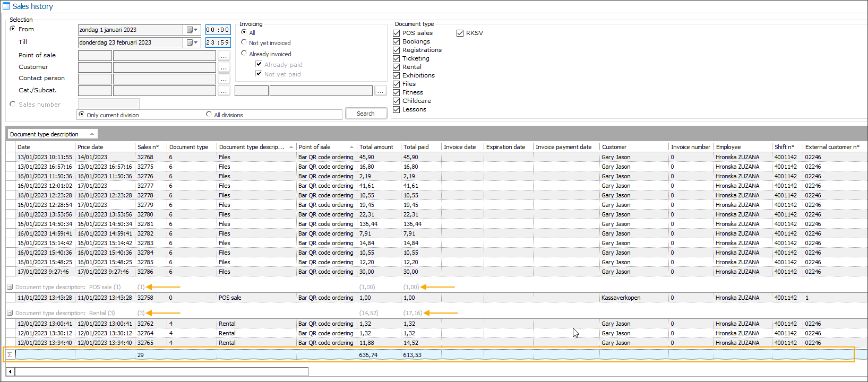The height and width of the screenshot is (382, 868).
Task: Uncheck RKSV document type
Action: tap(460, 33)
